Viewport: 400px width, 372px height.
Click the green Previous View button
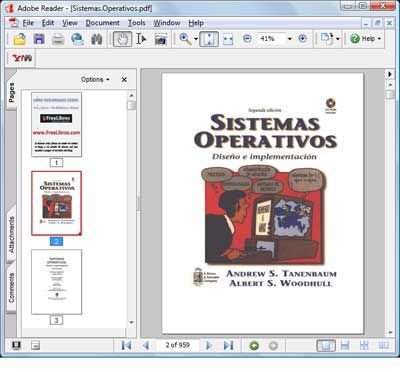[x=254, y=346]
